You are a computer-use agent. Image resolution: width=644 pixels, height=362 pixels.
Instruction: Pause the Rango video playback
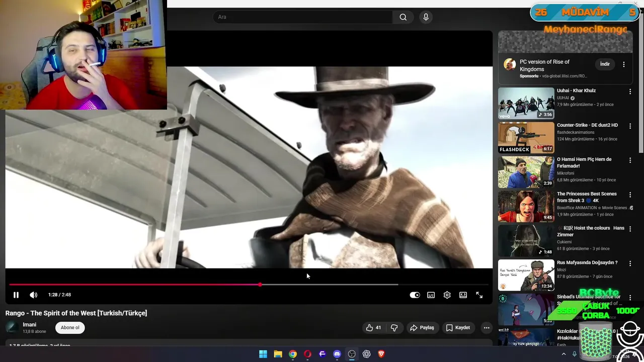tap(16, 295)
